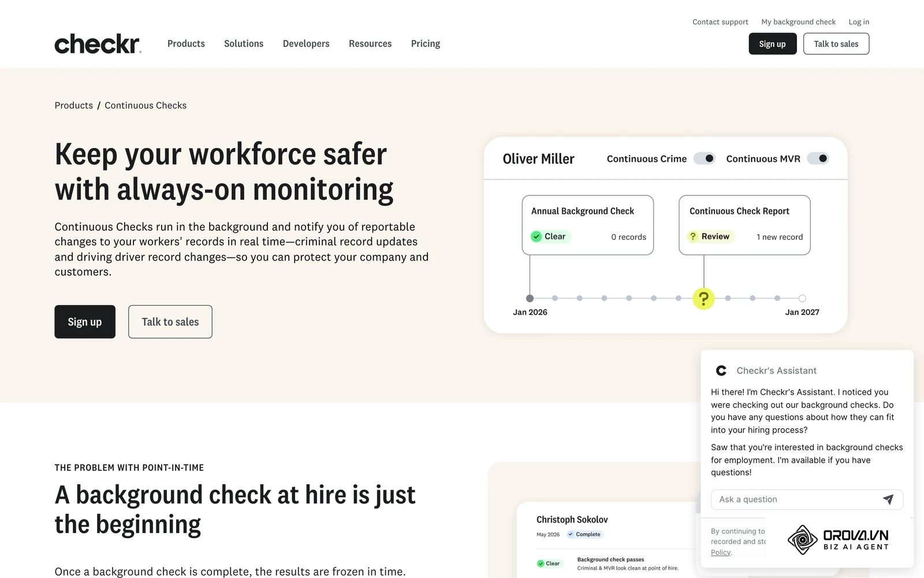
Task: Click the Christoph Sokolov name
Action: 572,520
